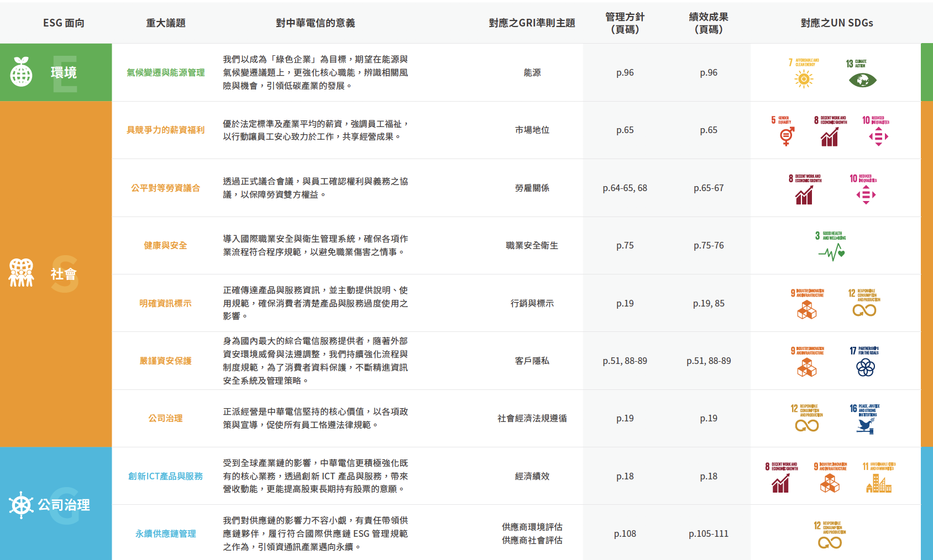The image size is (933, 560).
Task: Click performance page p.75-76
Action: point(709,245)
